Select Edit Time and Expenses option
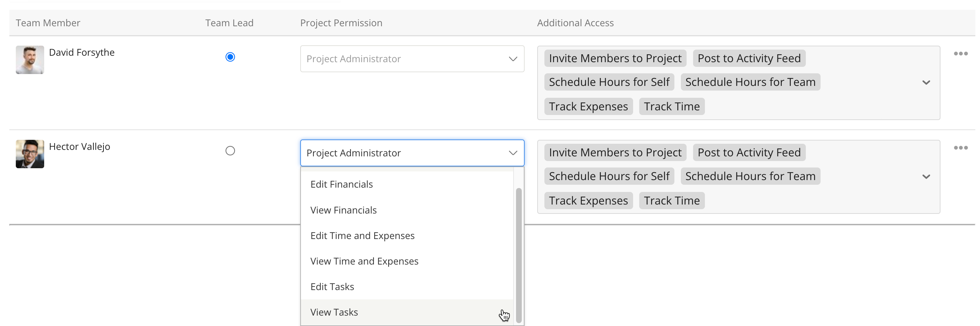 tap(362, 236)
